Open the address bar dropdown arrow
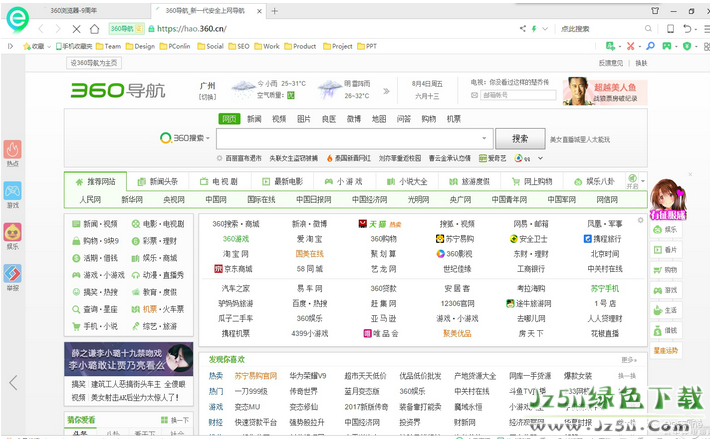The width and height of the screenshot is (710, 439). [x=545, y=29]
